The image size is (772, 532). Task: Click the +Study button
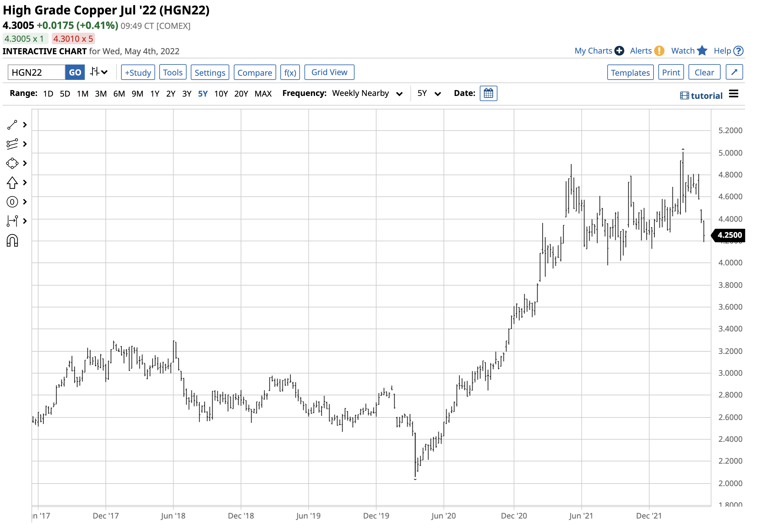coord(138,72)
